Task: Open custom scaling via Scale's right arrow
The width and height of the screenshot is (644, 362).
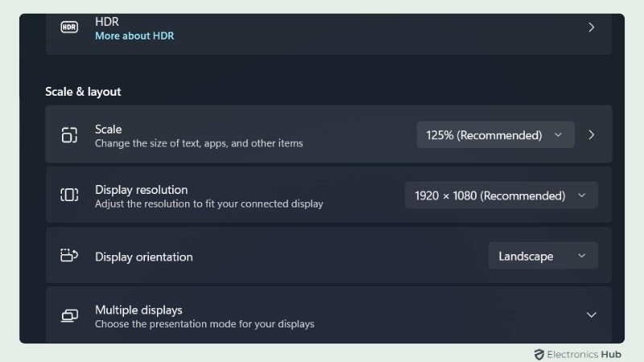Action: click(592, 135)
